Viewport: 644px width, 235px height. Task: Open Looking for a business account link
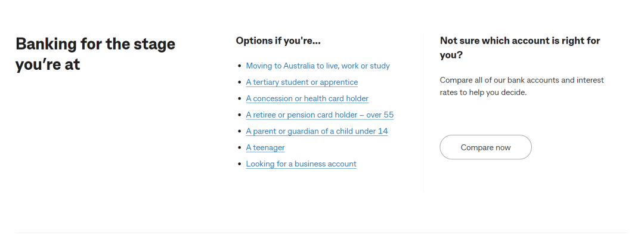click(301, 164)
